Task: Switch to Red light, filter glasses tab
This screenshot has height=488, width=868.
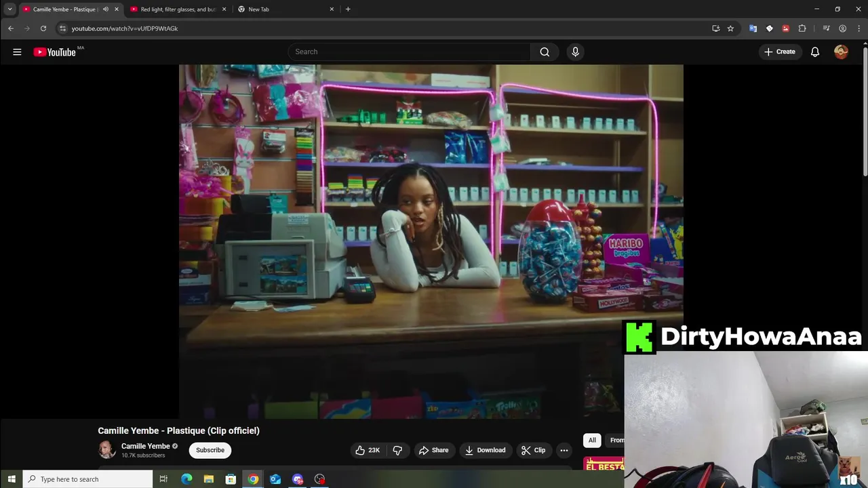Action: 178,9
